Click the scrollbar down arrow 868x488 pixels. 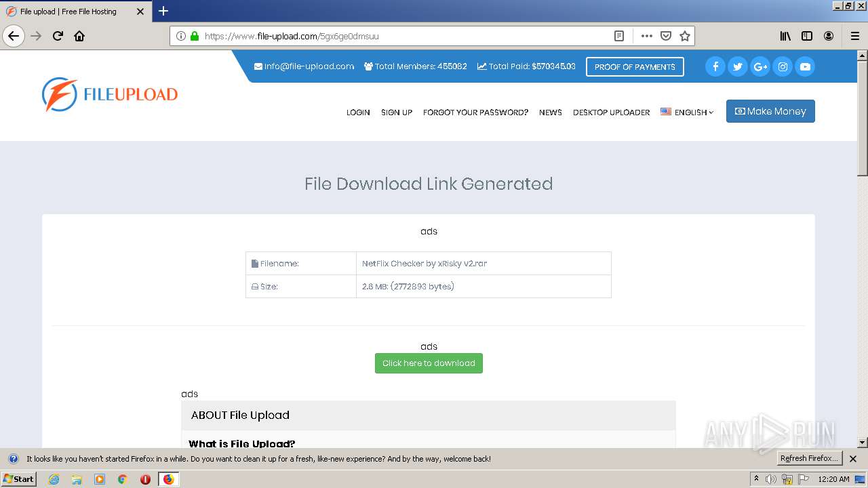863,443
